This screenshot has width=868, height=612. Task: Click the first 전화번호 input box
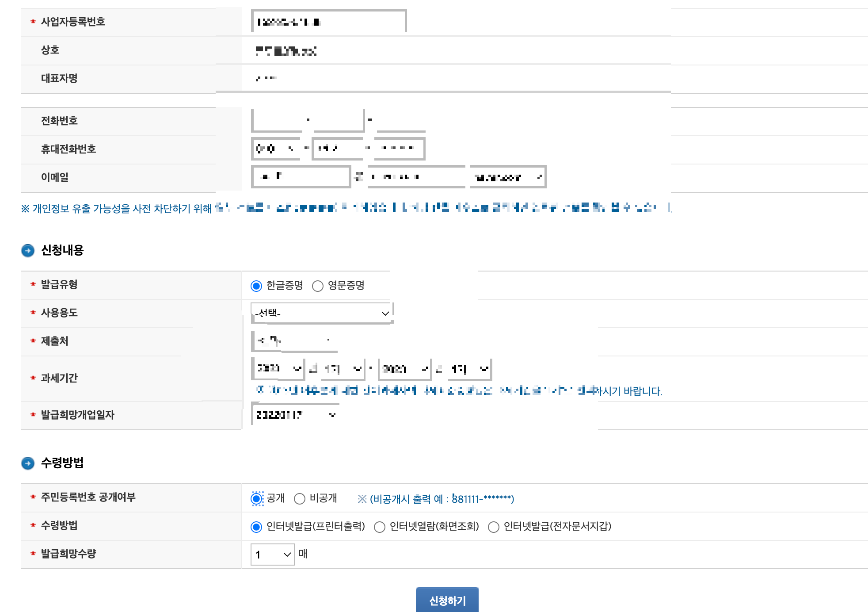pyautogui.click(x=277, y=120)
